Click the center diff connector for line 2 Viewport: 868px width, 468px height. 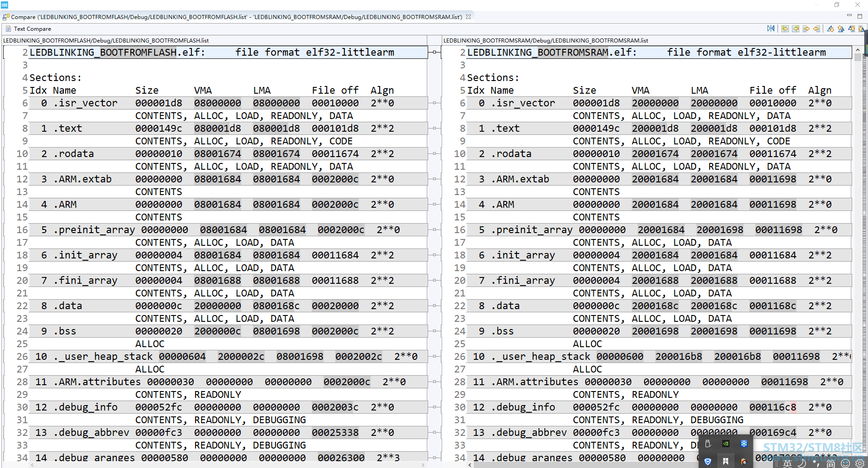pyautogui.click(x=434, y=52)
